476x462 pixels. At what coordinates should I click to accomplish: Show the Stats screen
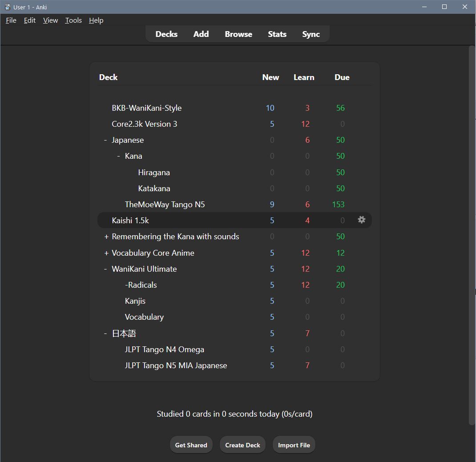click(x=277, y=34)
